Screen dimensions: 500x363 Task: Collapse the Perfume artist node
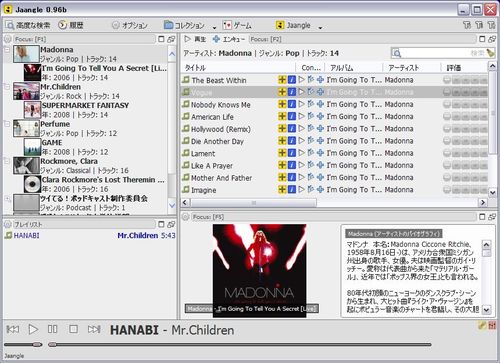point(7,124)
